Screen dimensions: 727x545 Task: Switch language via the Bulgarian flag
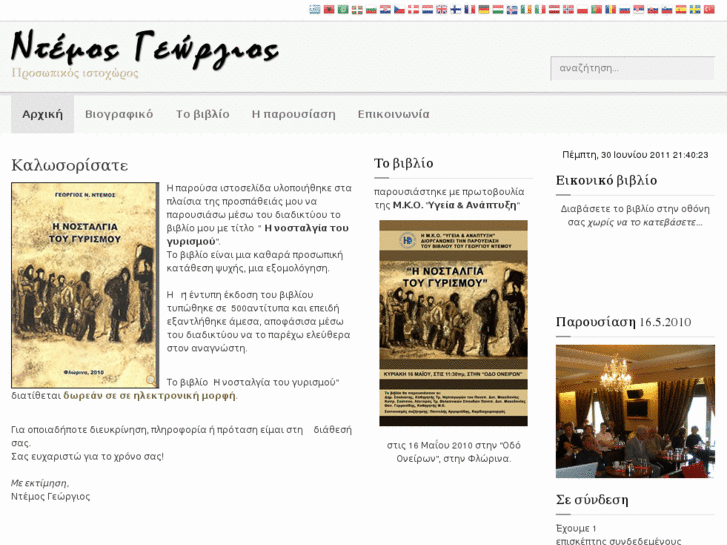click(371, 9)
